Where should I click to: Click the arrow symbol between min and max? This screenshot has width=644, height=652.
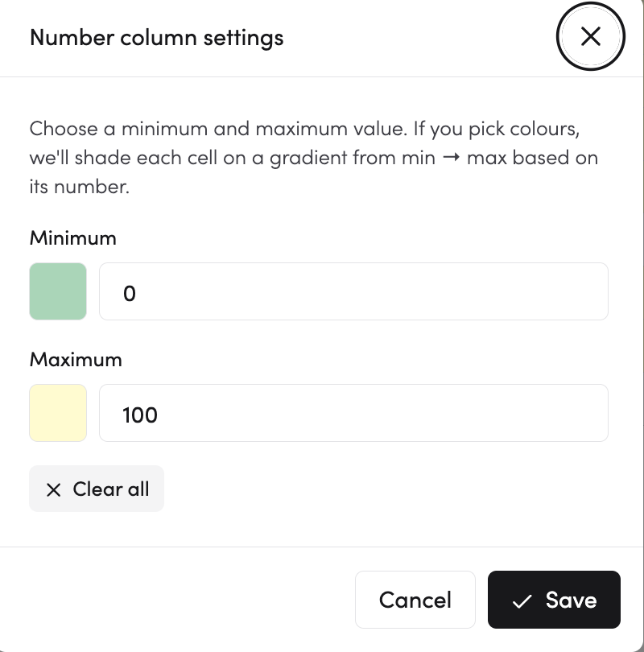[452, 158]
